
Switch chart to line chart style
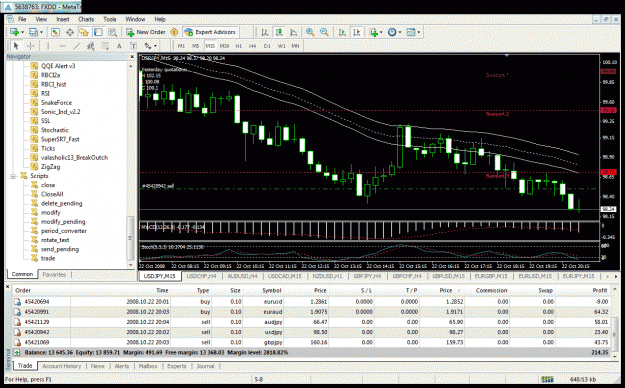293,32
